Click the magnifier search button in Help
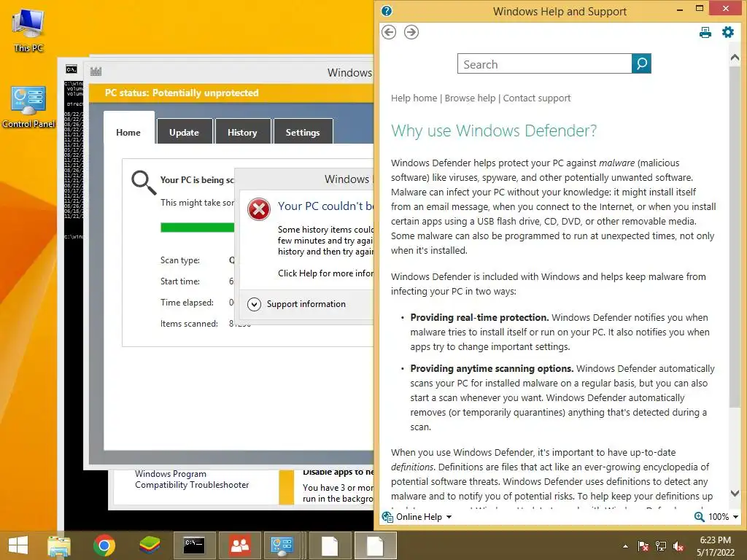 pyautogui.click(x=641, y=63)
